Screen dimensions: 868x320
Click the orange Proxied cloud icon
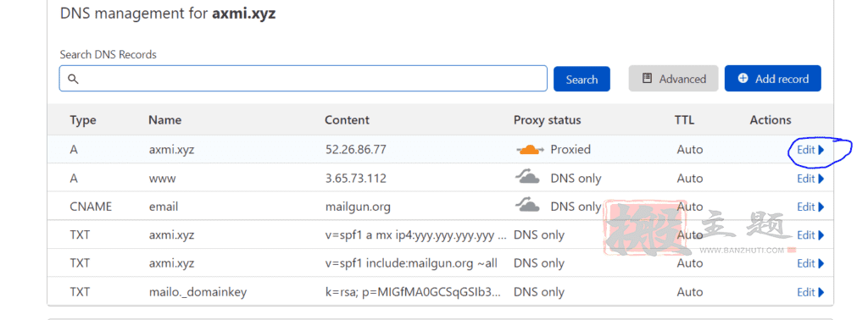(530, 149)
